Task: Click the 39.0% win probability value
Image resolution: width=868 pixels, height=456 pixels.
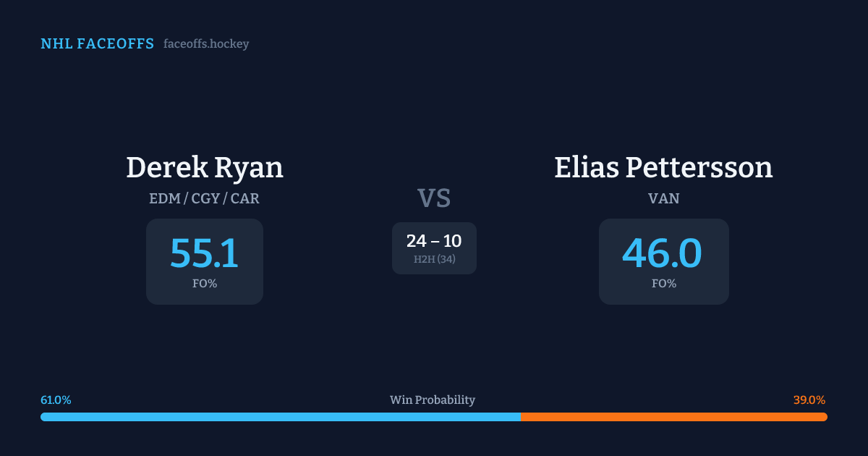Action: pyautogui.click(x=809, y=400)
